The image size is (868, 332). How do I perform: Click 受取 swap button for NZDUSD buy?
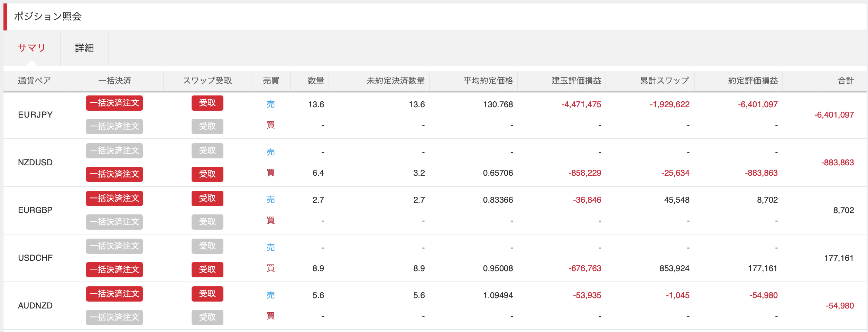point(207,174)
